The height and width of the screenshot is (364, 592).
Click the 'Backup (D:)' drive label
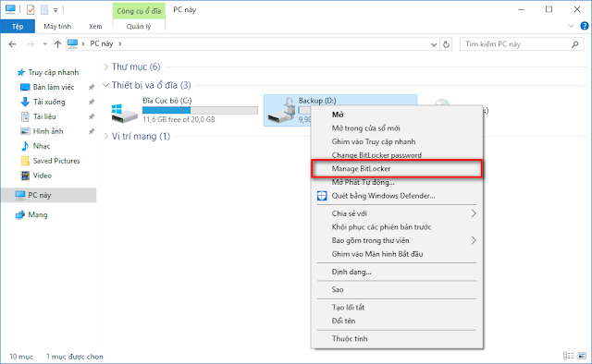coord(317,101)
